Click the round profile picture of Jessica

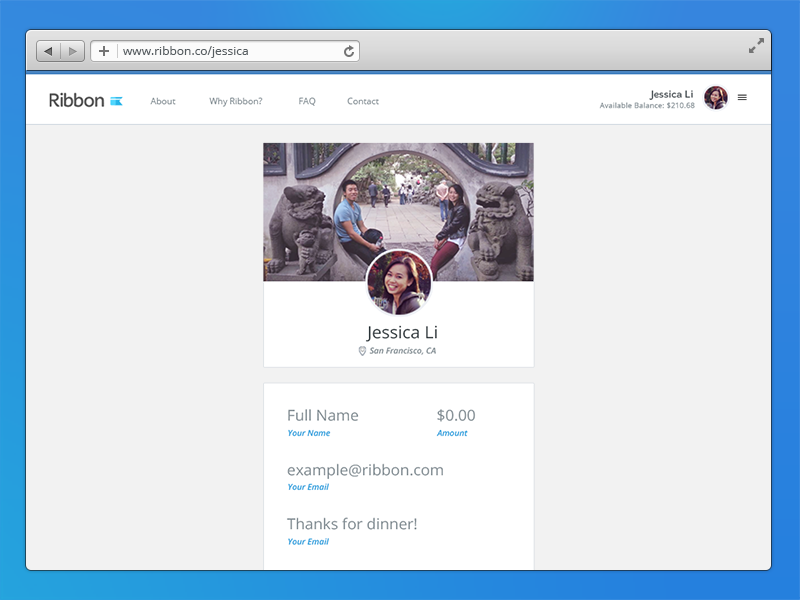(x=399, y=282)
